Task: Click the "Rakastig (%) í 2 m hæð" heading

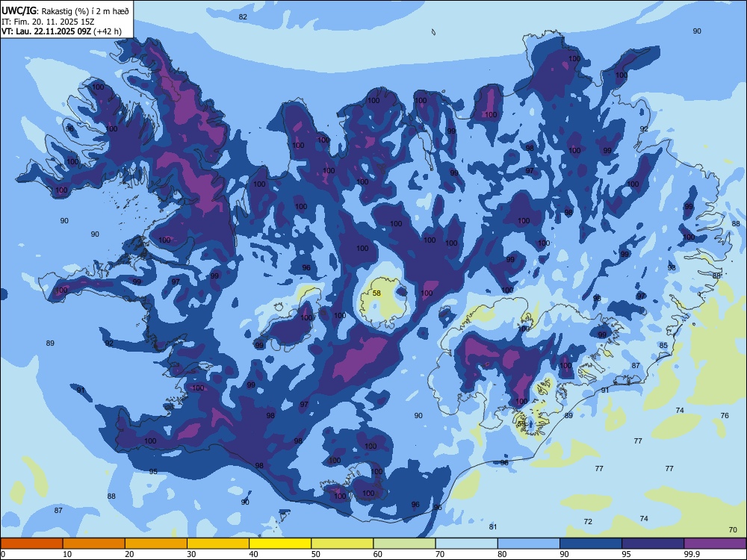Action: coord(85,11)
